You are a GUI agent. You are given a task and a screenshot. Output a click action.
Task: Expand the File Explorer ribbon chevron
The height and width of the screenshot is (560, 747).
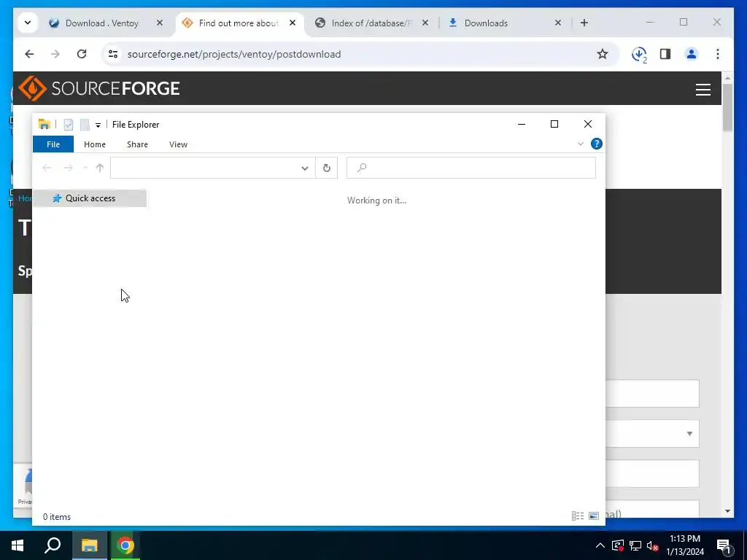click(580, 144)
